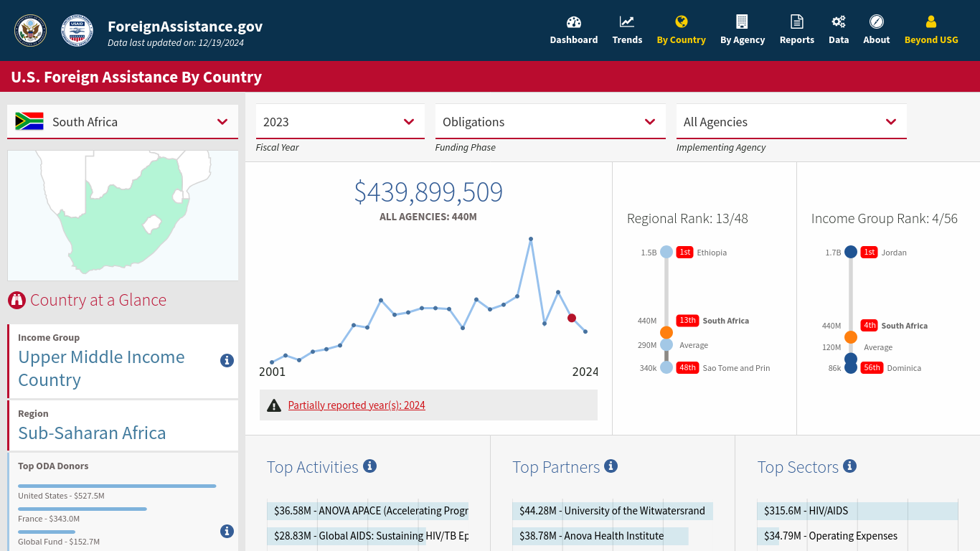Screen dimensions: 980x551
Task: Click the Global Fund donor bar
Action: [x=47, y=532]
